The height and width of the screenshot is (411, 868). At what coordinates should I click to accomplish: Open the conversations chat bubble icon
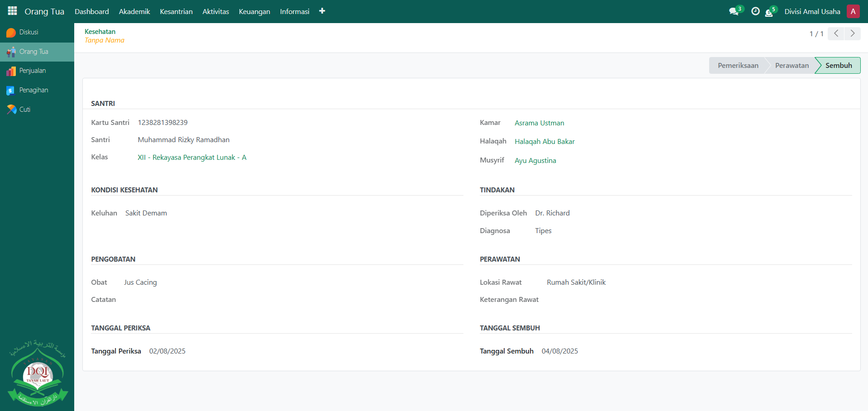(x=734, y=11)
